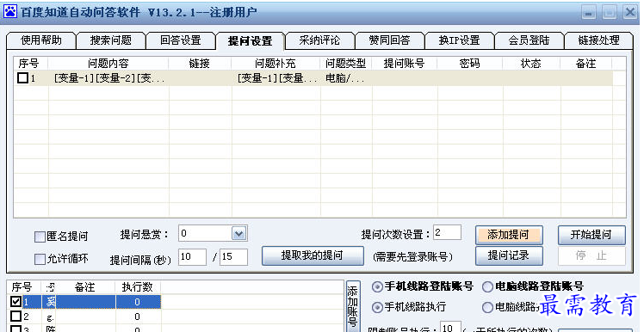The image size is (644, 332).
Task: Click the 添加提问 button
Action: click(509, 235)
